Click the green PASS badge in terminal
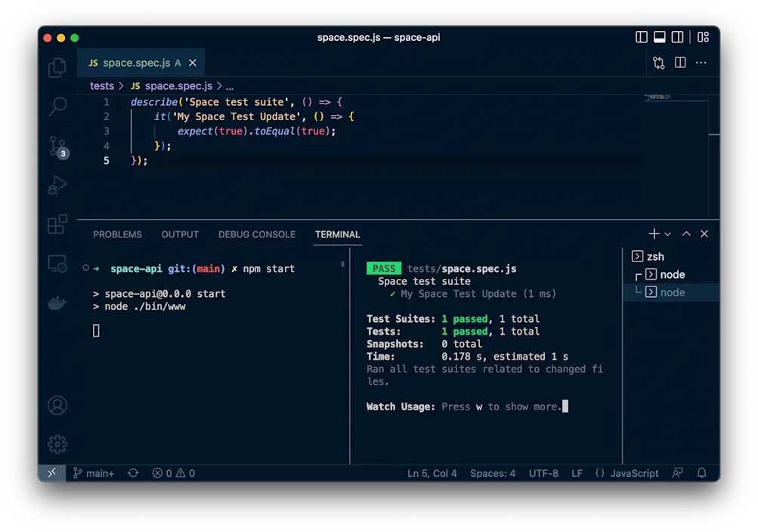 tap(384, 269)
